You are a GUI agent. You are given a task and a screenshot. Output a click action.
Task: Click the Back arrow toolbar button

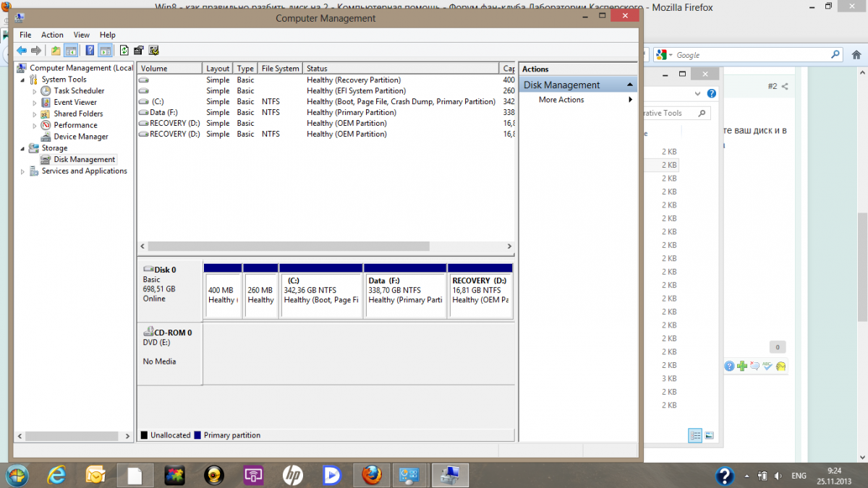(x=22, y=51)
